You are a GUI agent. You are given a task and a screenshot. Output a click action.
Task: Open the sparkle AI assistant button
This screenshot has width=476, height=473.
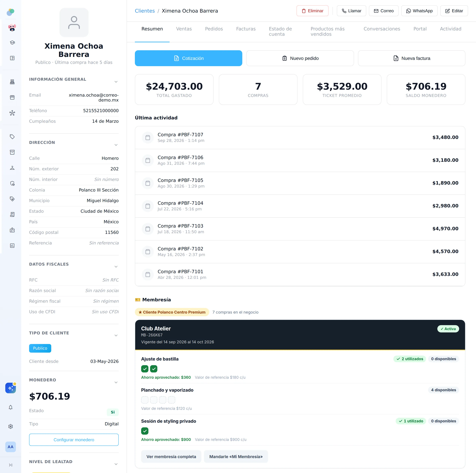(11, 388)
